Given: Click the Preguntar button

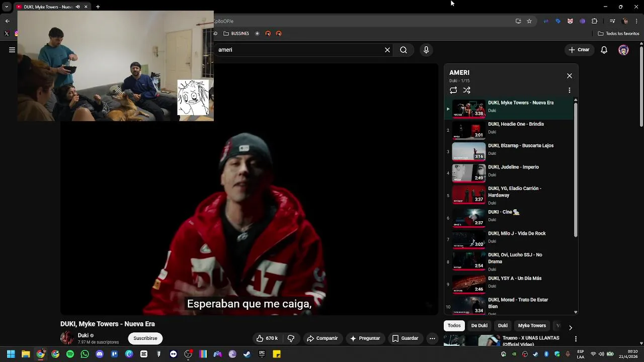Looking at the screenshot, I should tap(365, 338).
